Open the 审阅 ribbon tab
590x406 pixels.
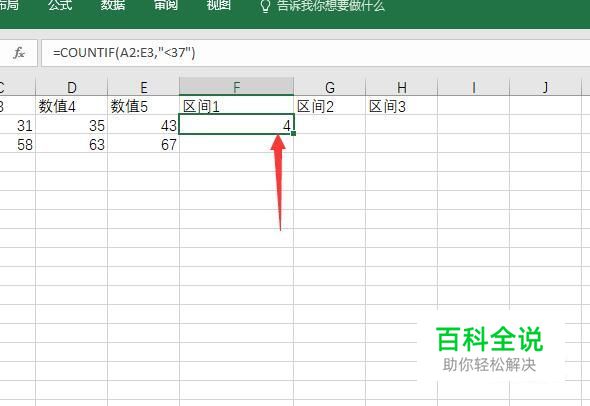(166, 5)
